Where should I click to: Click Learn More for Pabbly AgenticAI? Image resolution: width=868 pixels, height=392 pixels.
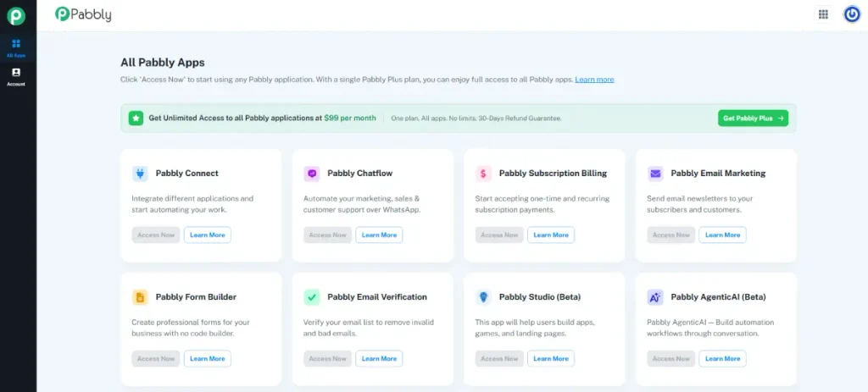[x=722, y=359]
